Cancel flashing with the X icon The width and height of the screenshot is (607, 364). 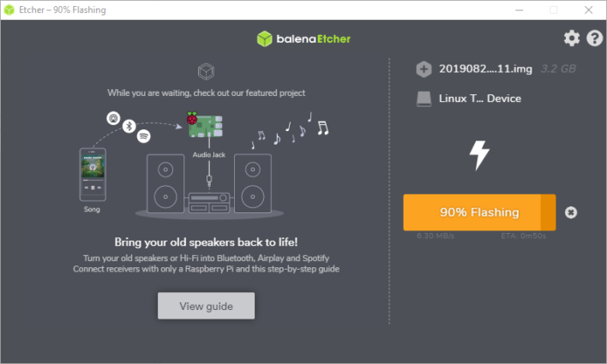tap(571, 212)
